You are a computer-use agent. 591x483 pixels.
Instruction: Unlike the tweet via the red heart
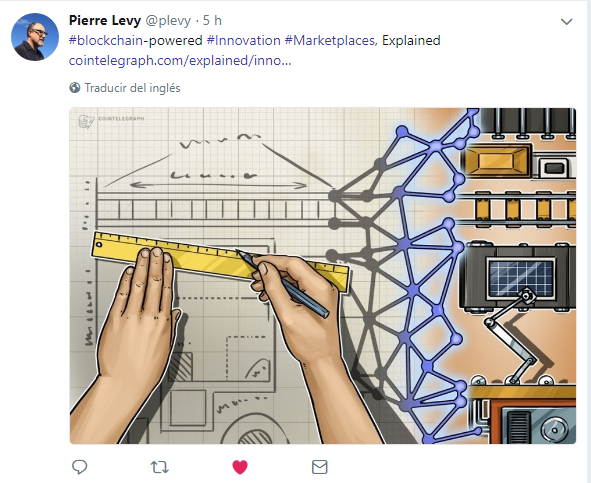point(240,467)
